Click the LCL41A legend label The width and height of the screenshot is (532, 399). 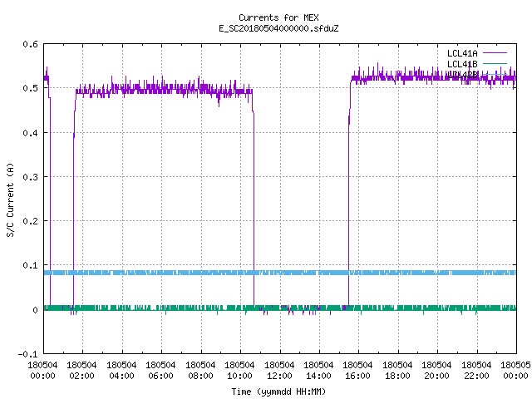point(462,53)
